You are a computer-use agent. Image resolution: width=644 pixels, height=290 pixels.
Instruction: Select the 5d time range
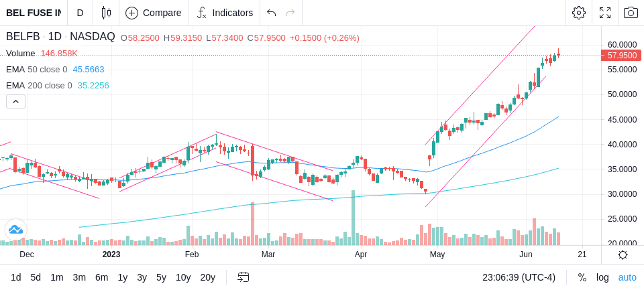tap(36, 277)
